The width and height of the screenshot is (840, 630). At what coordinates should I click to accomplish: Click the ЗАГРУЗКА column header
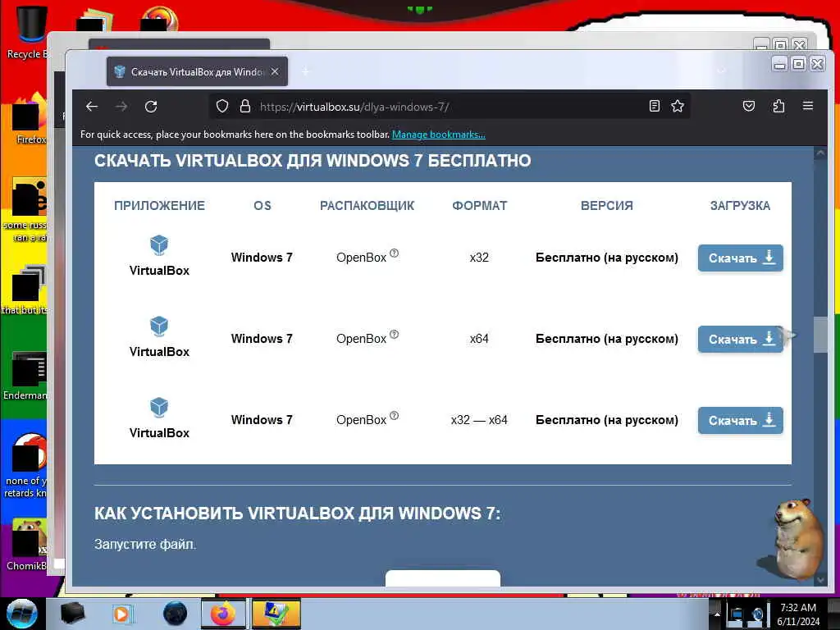pos(741,206)
